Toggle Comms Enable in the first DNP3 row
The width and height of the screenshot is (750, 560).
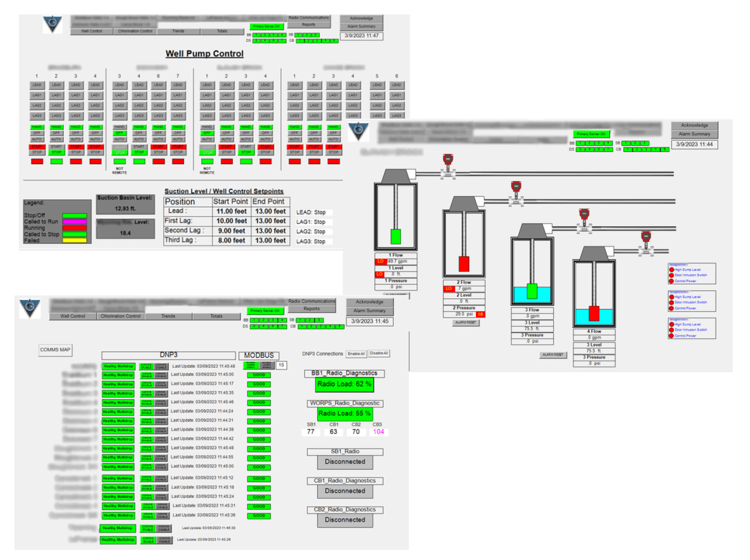146,366
